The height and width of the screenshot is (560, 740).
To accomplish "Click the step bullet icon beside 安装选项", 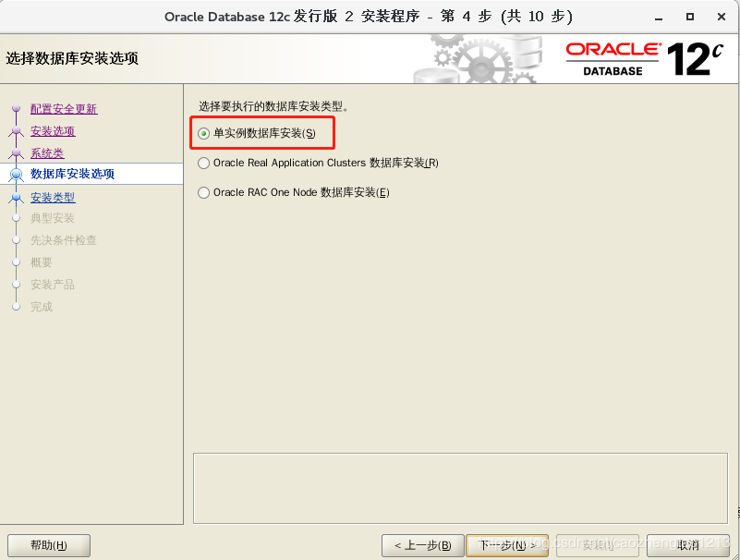I will [16, 131].
